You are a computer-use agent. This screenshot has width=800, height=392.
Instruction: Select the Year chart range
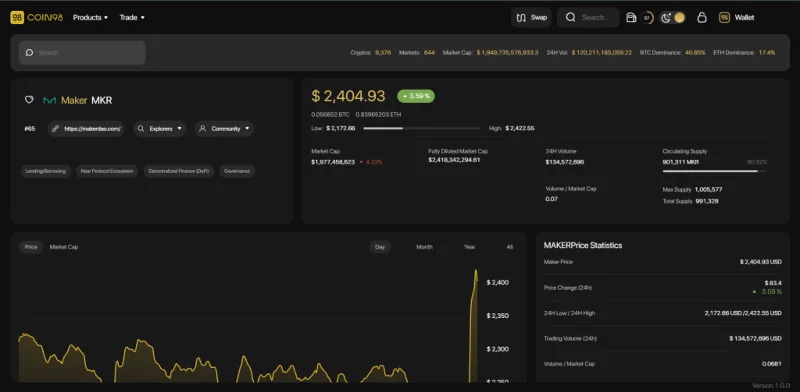click(x=469, y=247)
